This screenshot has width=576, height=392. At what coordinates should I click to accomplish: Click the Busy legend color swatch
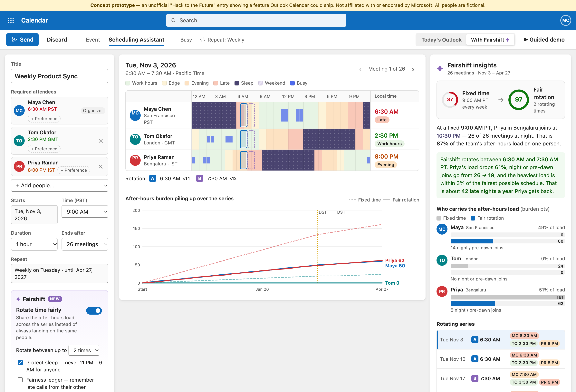(292, 83)
